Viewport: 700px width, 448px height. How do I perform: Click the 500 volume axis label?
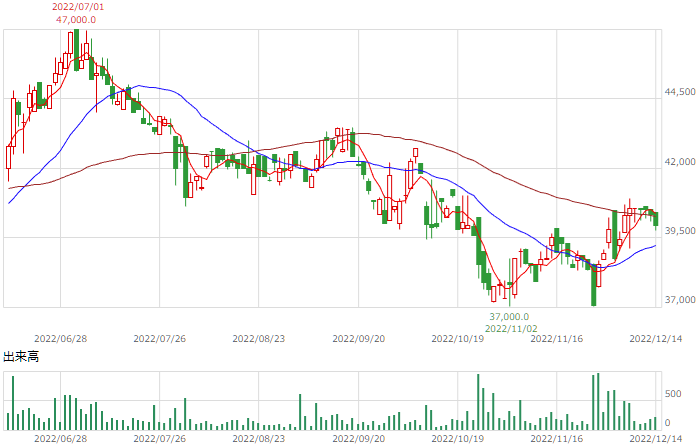point(673,394)
